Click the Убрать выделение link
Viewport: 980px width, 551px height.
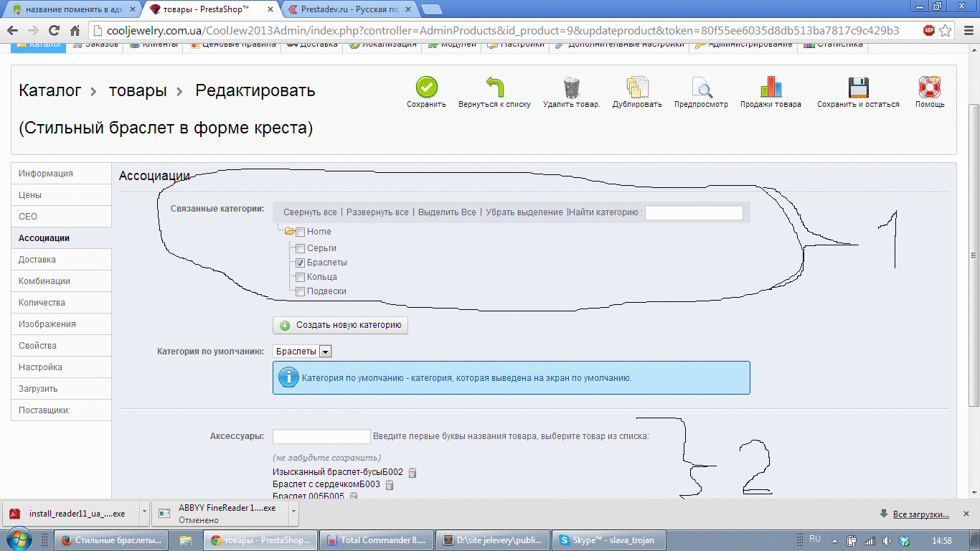524,212
